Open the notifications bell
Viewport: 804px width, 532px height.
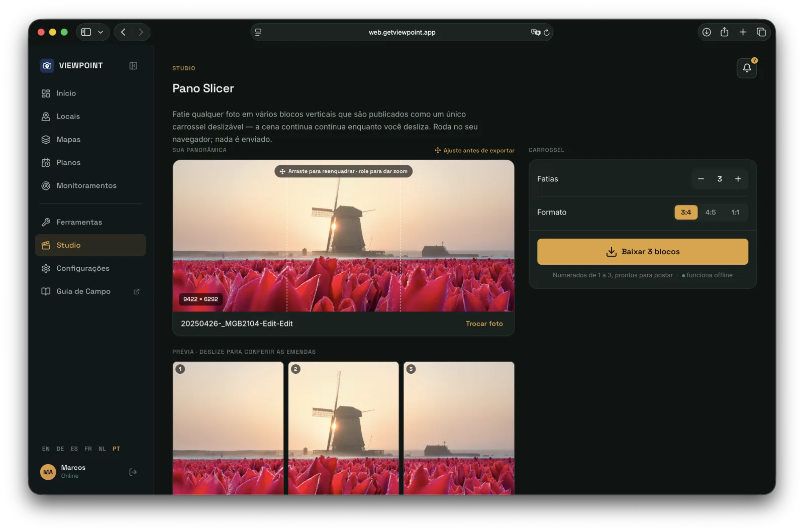(x=747, y=68)
